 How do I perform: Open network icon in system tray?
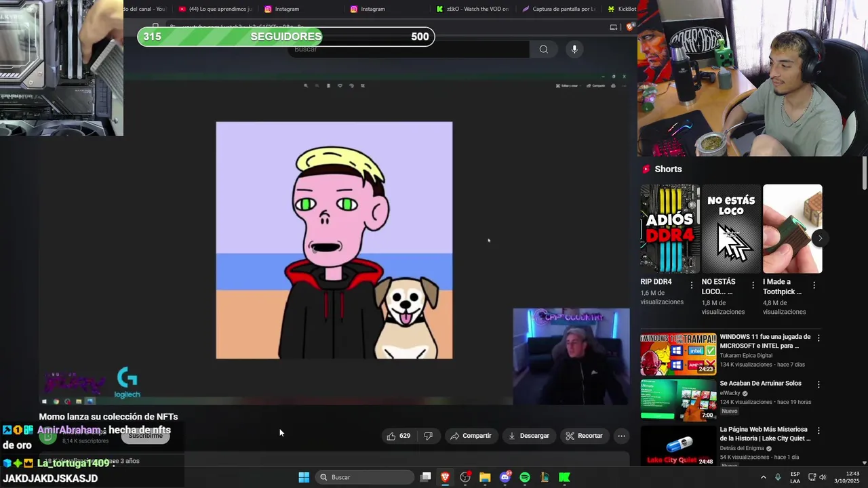(x=812, y=477)
